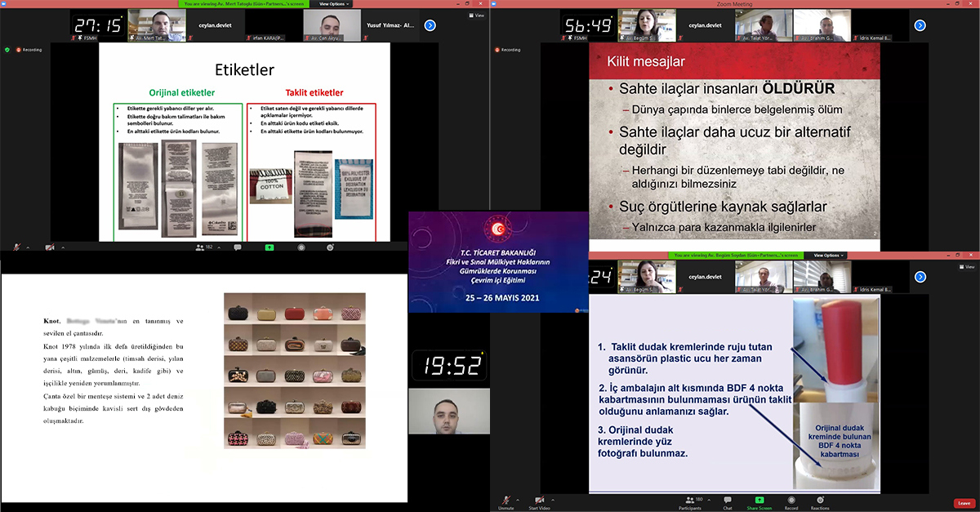Image resolution: width=980 pixels, height=512 pixels.
Task: Click the green share button in top-left window toolbar
Action: coord(269,246)
